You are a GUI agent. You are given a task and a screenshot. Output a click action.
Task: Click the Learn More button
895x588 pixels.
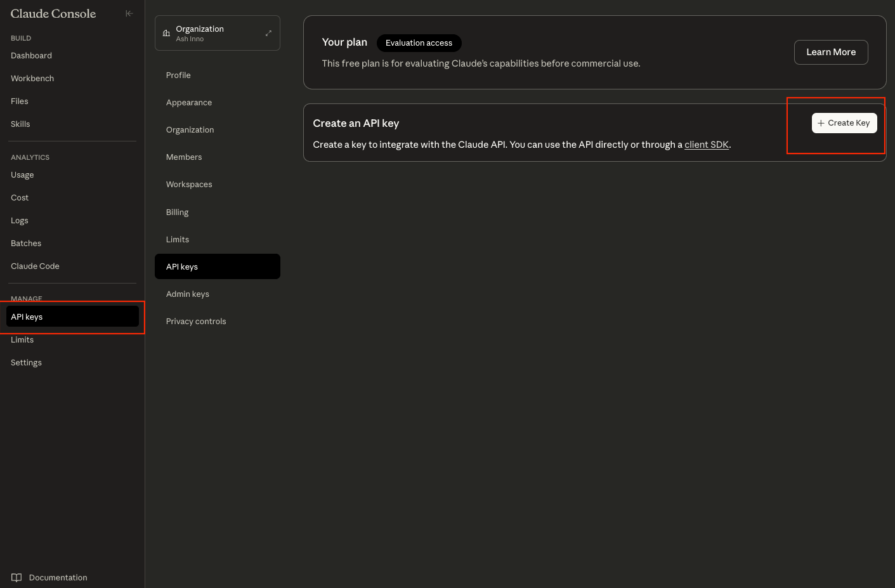pyautogui.click(x=830, y=52)
